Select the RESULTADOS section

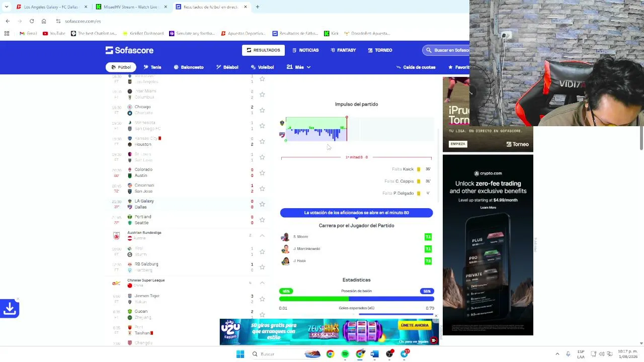coord(263,50)
